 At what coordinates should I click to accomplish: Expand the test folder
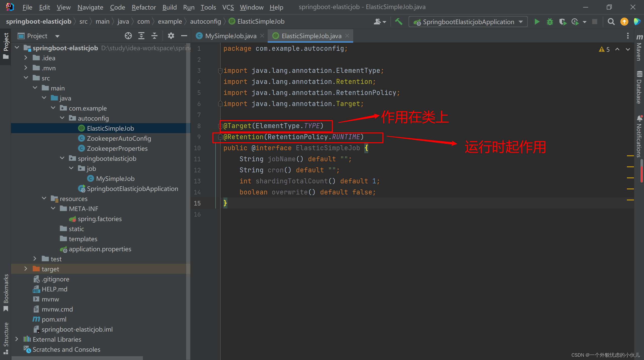34,259
